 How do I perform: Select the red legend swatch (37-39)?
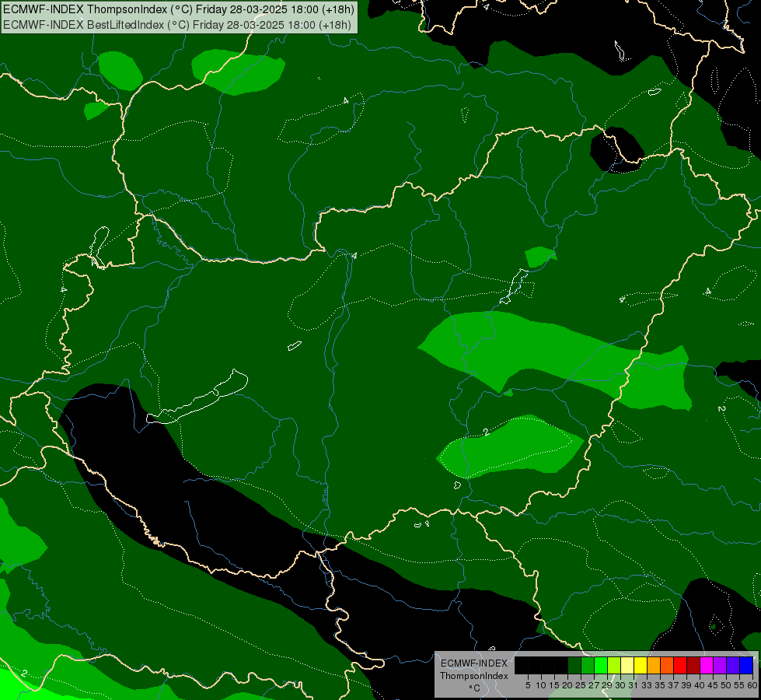[x=680, y=665]
